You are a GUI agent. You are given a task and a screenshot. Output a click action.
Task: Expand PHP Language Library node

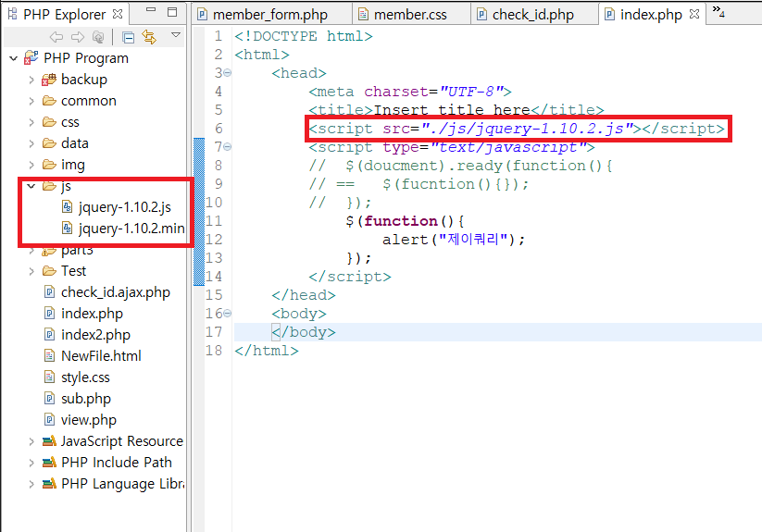click(x=31, y=485)
